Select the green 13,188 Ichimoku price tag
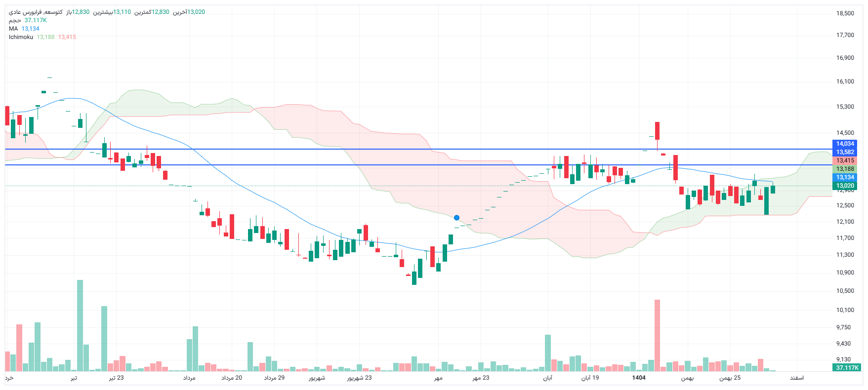 [845, 169]
